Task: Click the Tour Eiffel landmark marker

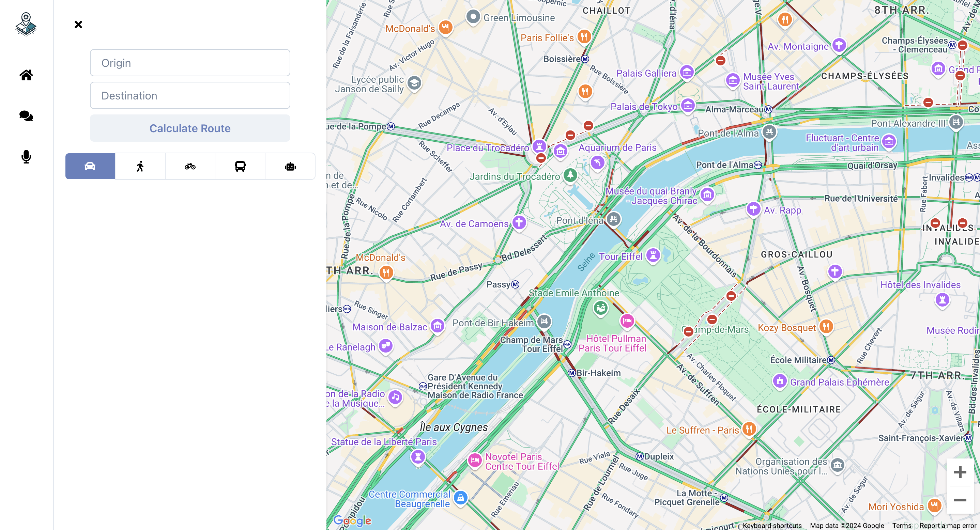Action: point(653,255)
